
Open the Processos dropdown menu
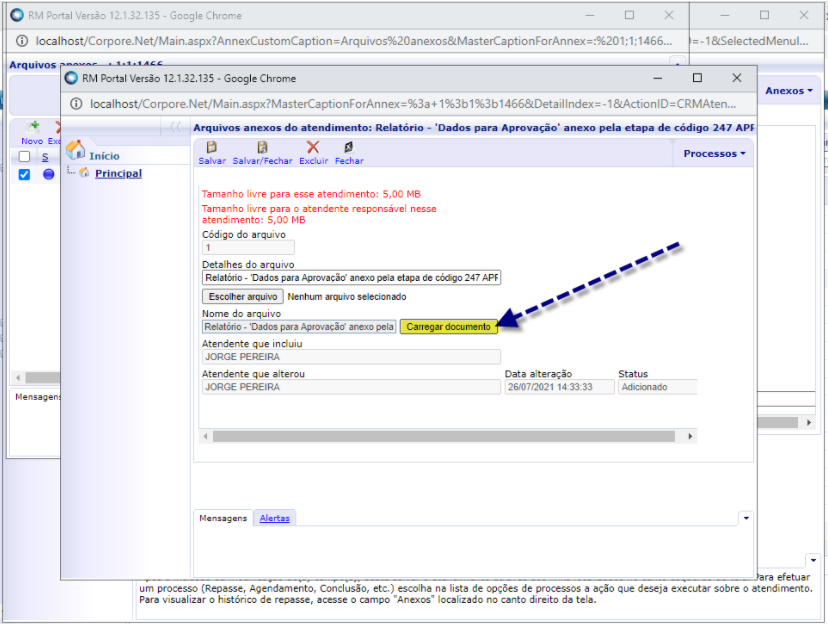[714, 154]
